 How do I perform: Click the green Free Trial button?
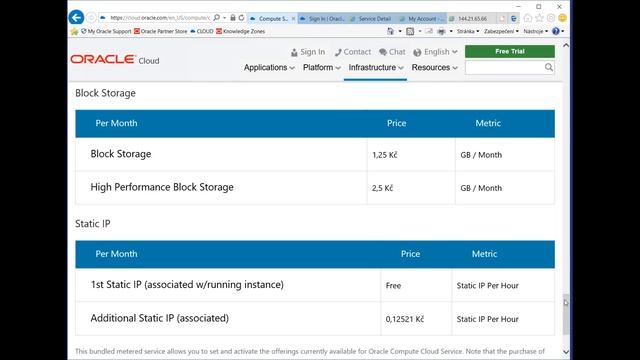click(510, 51)
